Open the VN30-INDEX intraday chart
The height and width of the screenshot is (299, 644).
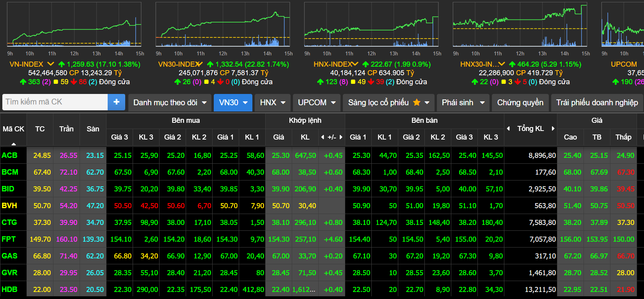pyautogui.click(x=223, y=25)
